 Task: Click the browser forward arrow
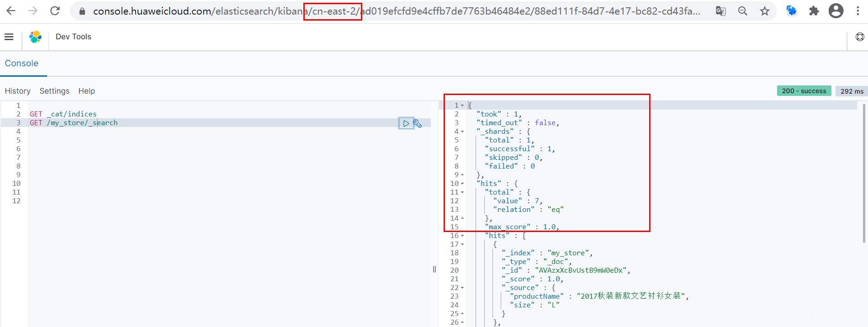coord(33,11)
